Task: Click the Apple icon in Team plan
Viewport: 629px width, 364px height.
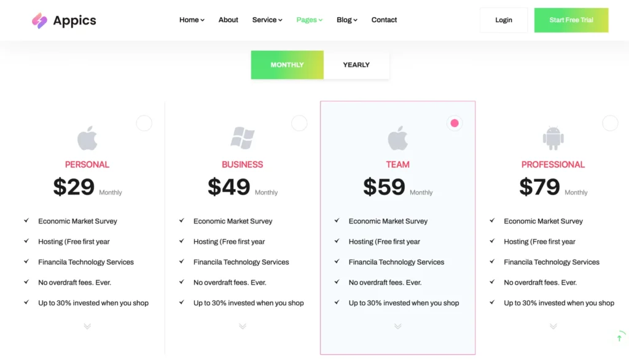Action: tap(397, 138)
